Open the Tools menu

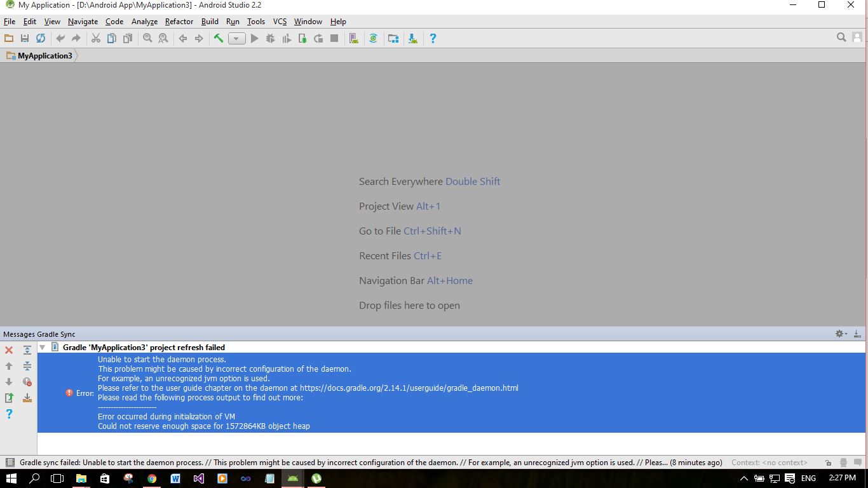click(256, 22)
